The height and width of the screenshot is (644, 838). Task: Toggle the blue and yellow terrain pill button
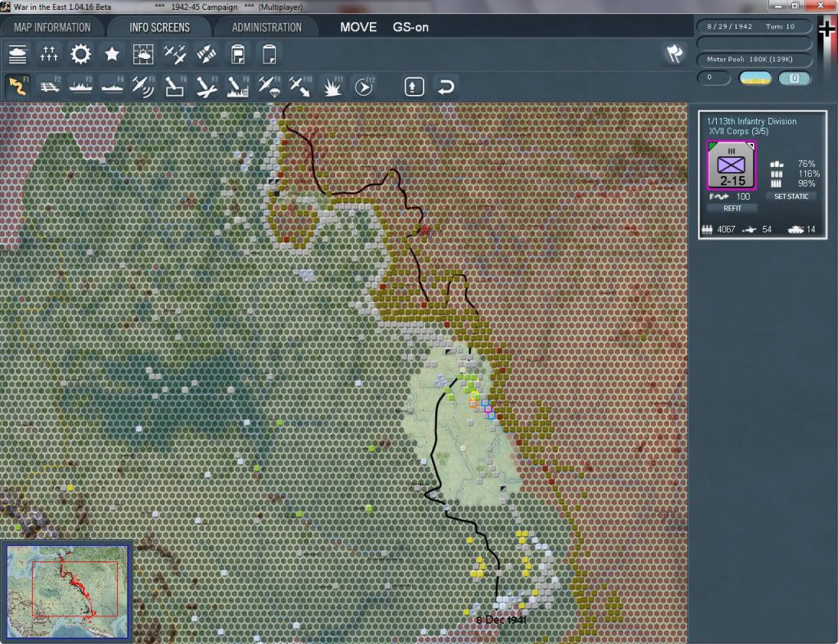pos(755,79)
